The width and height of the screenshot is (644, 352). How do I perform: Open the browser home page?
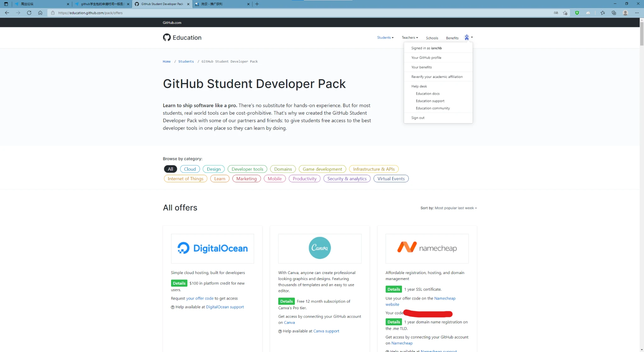click(40, 13)
